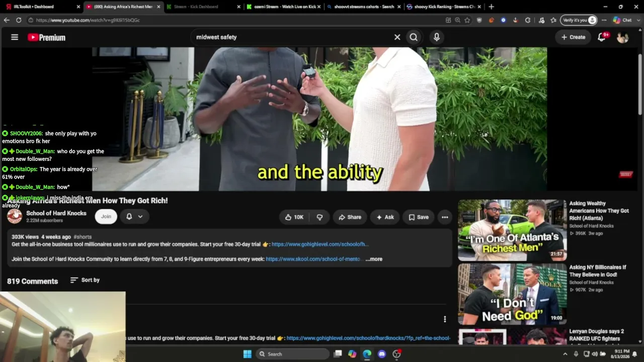Screen dimensions: 644x362
Task: Open Sort by comments menu
Action: 85,280
